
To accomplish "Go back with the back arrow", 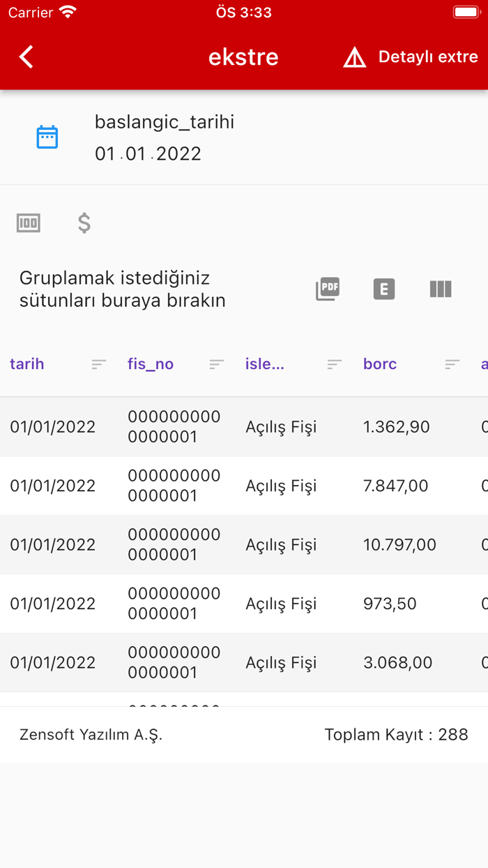I will coord(26,57).
